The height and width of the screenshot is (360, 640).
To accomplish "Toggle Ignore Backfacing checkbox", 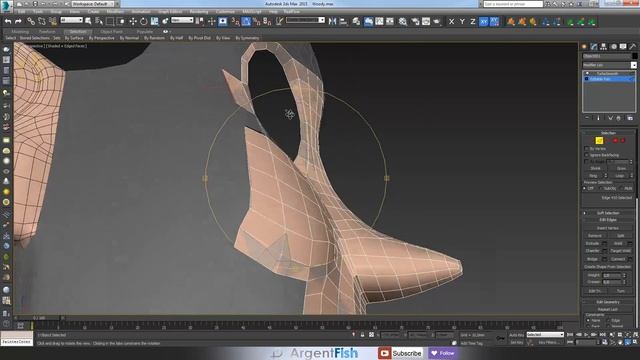I will click(587, 155).
